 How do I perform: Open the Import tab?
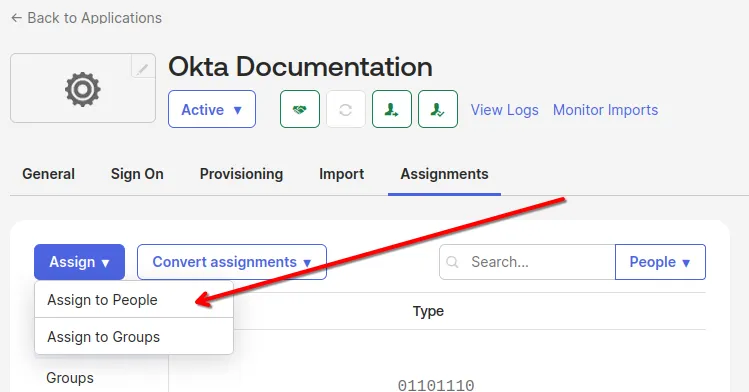[x=342, y=174]
